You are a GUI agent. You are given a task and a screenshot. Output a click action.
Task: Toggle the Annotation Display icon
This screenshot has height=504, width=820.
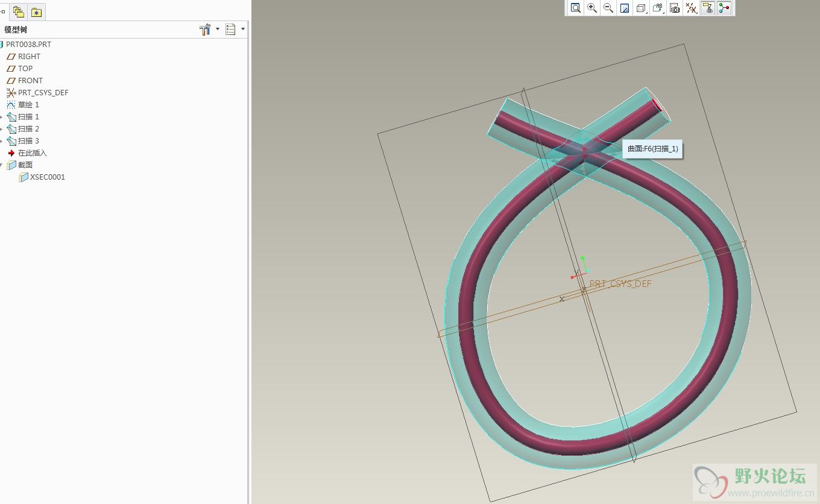pos(708,8)
